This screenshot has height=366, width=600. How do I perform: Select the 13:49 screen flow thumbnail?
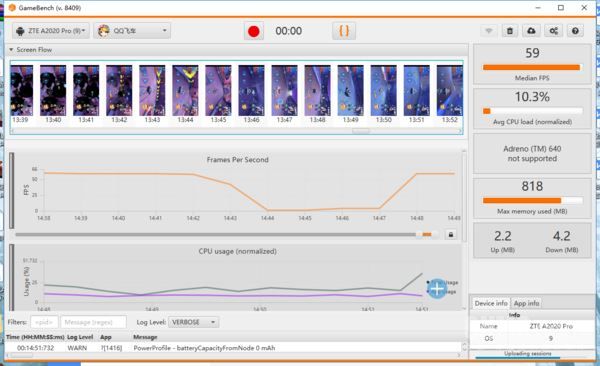tap(351, 90)
